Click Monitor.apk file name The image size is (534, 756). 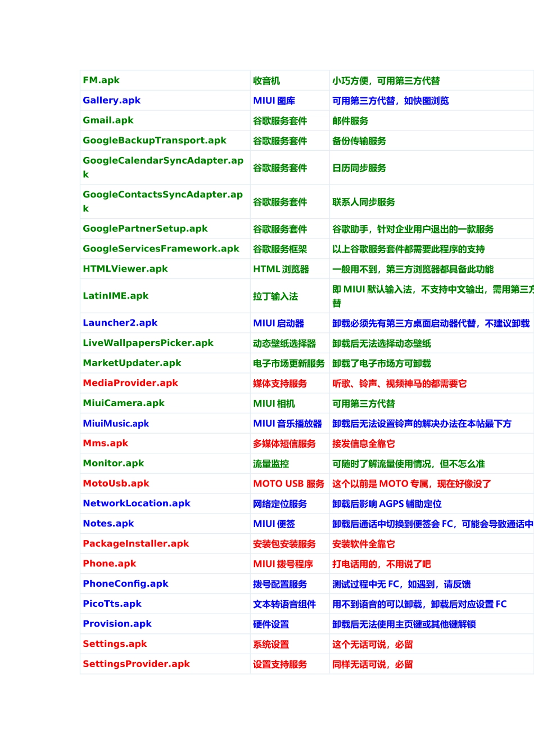[114, 463]
